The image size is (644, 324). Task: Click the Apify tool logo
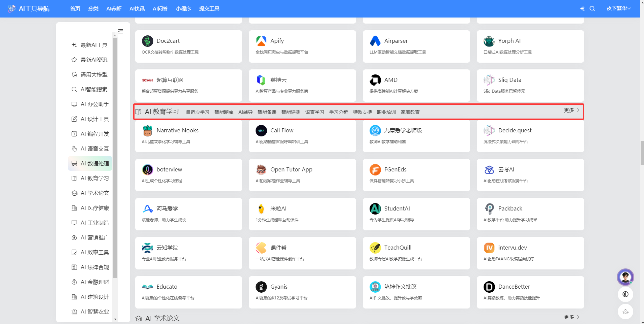tap(261, 41)
